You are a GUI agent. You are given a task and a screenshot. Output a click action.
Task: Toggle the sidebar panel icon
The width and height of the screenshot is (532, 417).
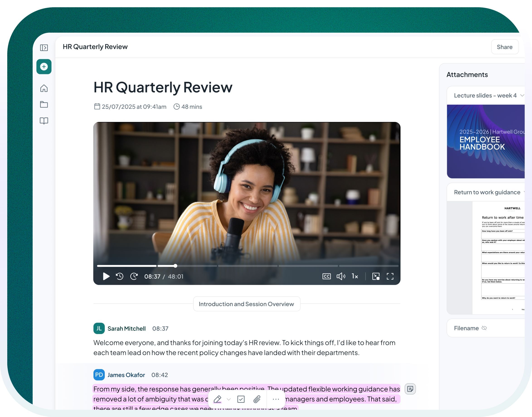tap(44, 48)
